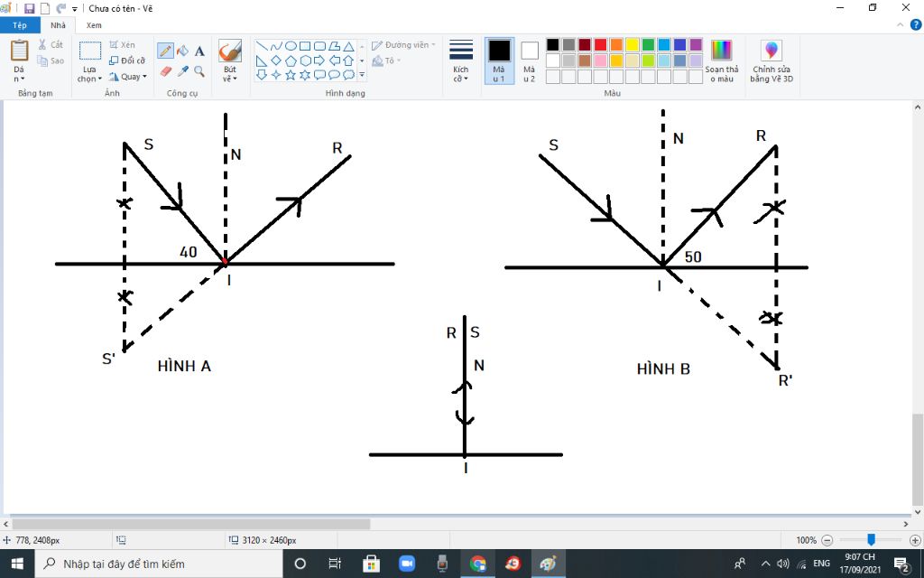924x578 pixels.
Task: Open Paint Help question mark icon
Action: (916, 24)
